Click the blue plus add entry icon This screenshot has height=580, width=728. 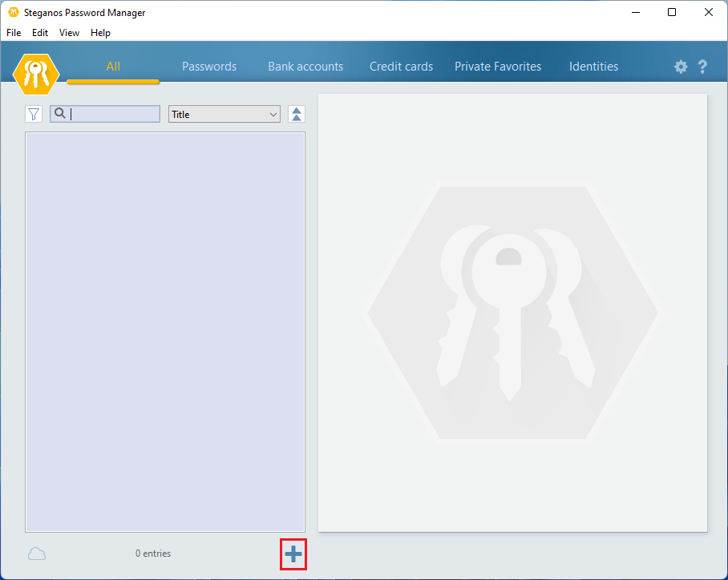pyautogui.click(x=293, y=554)
